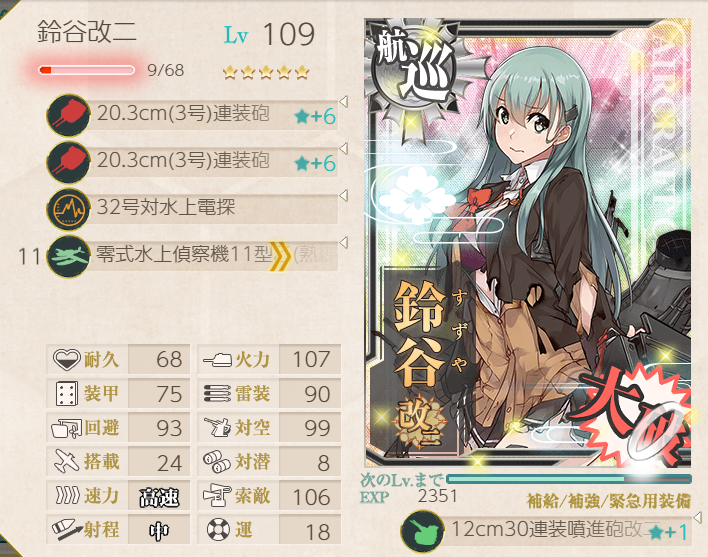This screenshot has width=708, height=557.
Task: Expand arrow beside 12cm30連装噴進砲改二 reinforcement slot
Action: coord(697,517)
